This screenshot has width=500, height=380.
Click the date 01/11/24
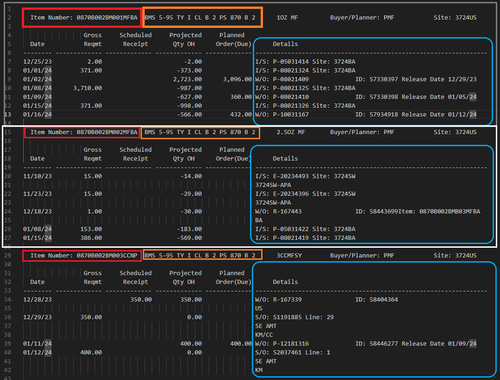point(37,344)
